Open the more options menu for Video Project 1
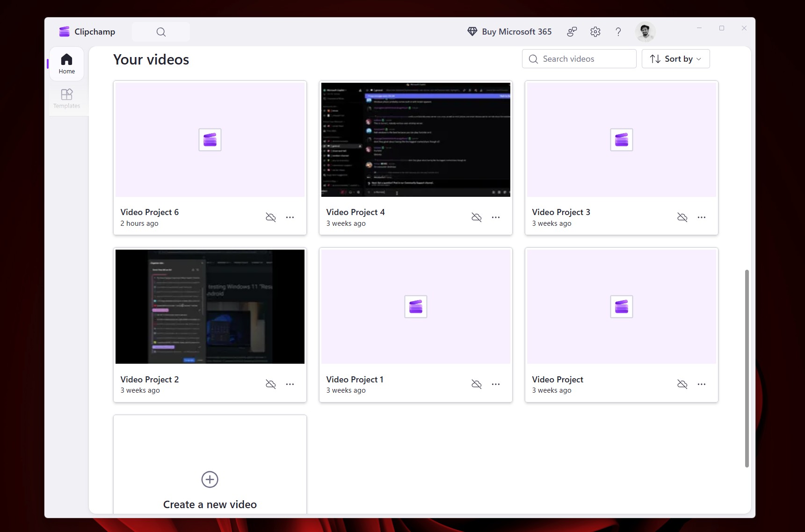 point(496,384)
